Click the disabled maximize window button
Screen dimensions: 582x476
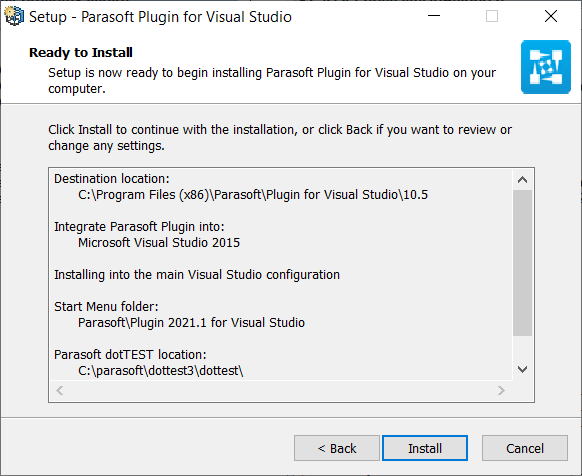492,16
